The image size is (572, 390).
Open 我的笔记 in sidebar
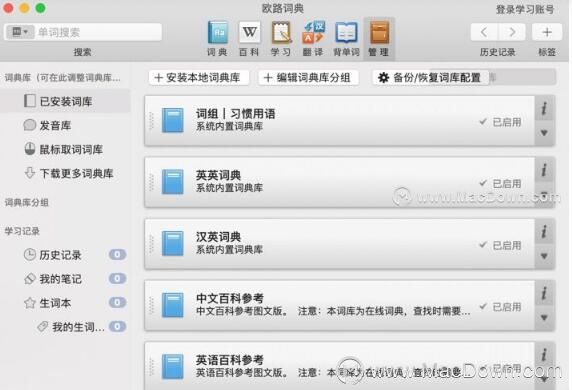tap(53, 279)
